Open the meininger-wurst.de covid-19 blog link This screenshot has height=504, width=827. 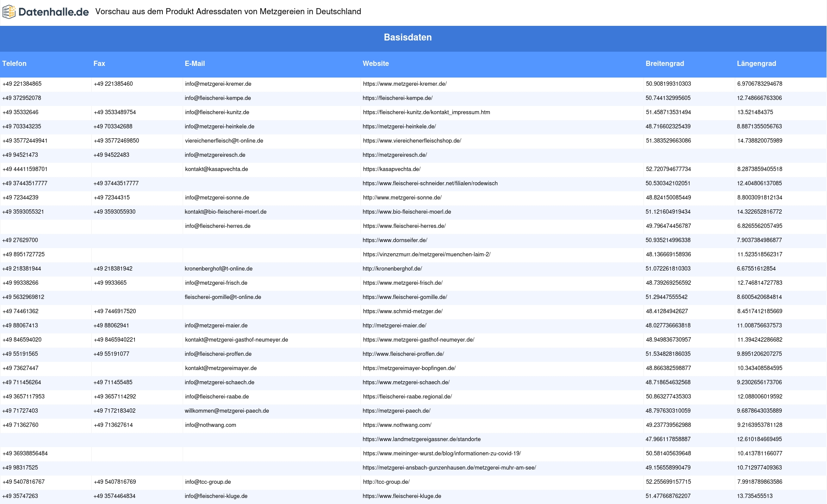point(442,454)
